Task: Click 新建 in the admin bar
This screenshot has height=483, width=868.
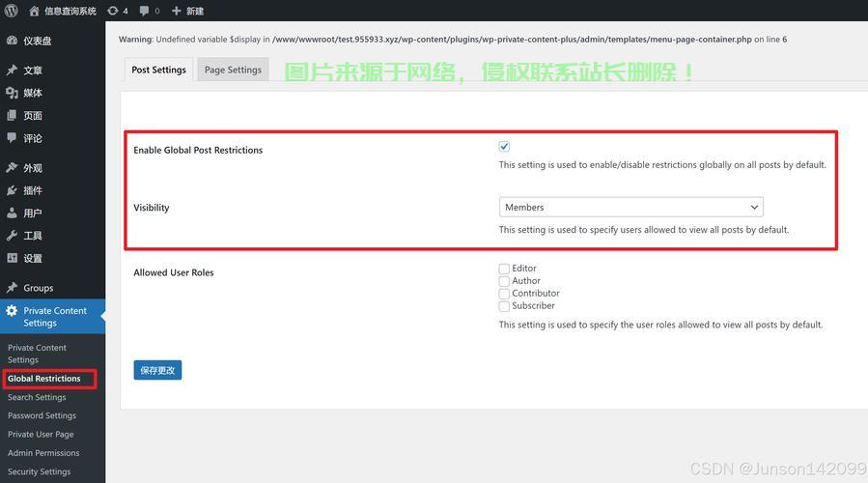Action: 195,11
